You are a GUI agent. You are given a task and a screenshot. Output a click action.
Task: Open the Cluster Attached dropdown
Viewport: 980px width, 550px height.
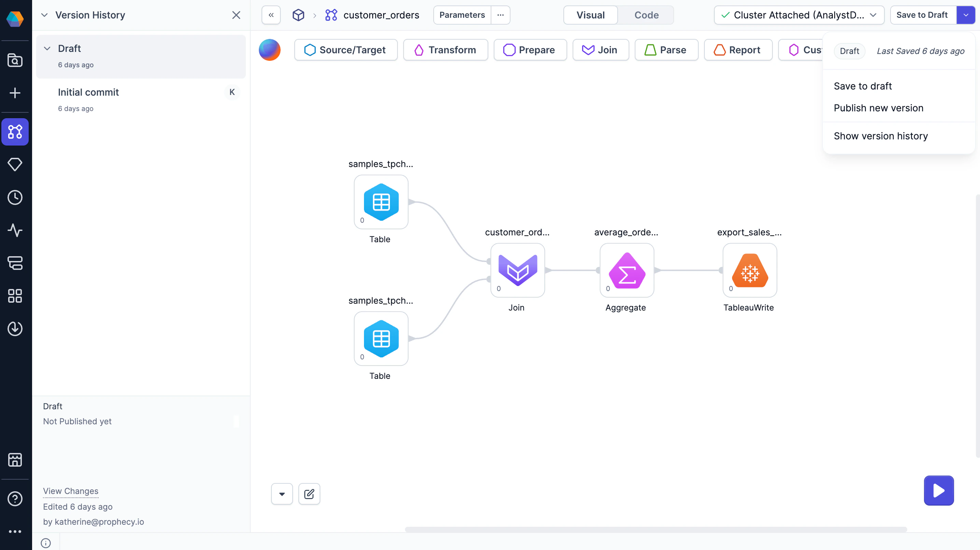coord(799,15)
